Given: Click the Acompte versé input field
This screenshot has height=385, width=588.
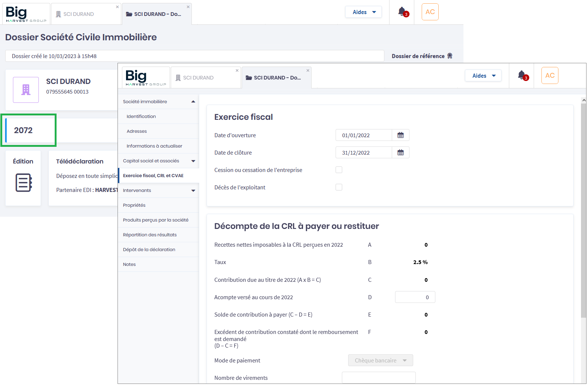Looking at the screenshot, I should 415,297.
